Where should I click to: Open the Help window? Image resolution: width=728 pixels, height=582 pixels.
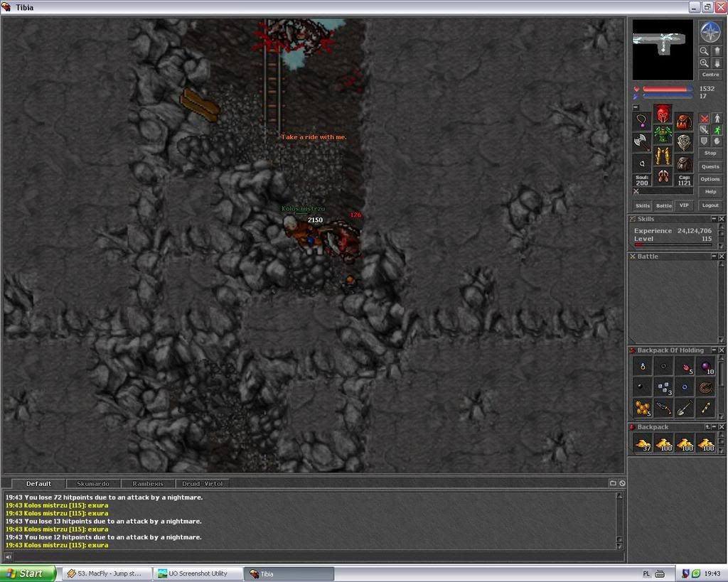(x=710, y=192)
